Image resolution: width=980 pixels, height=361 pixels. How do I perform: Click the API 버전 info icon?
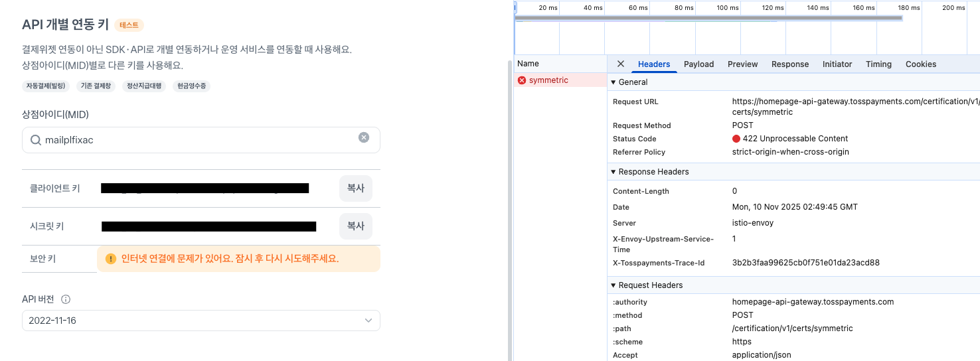[x=66, y=299]
